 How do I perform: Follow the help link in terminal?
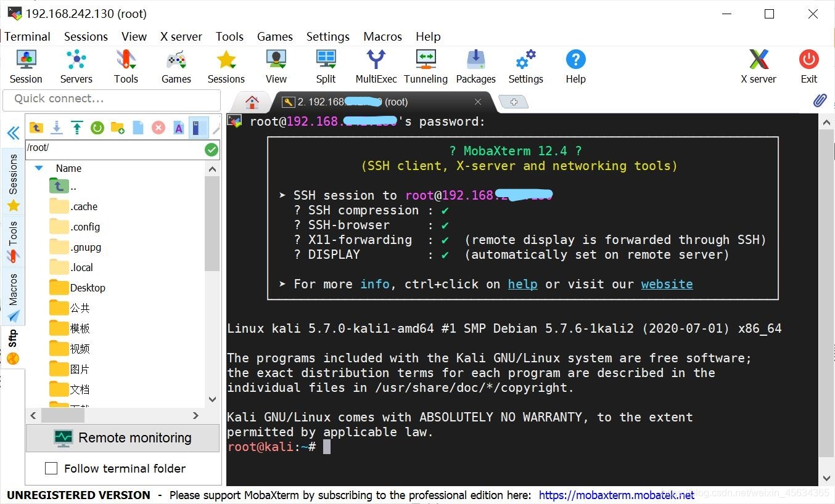point(522,284)
